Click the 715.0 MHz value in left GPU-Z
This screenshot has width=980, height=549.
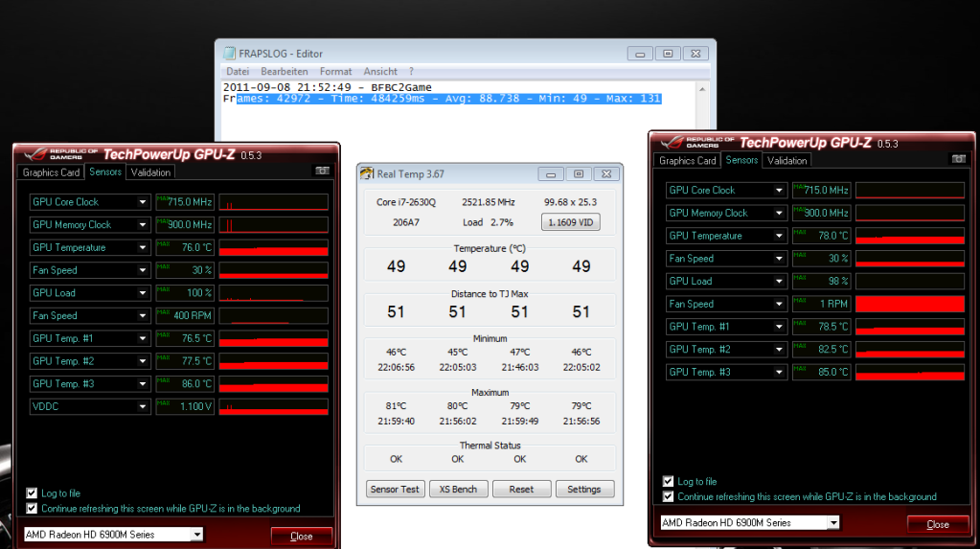(186, 202)
